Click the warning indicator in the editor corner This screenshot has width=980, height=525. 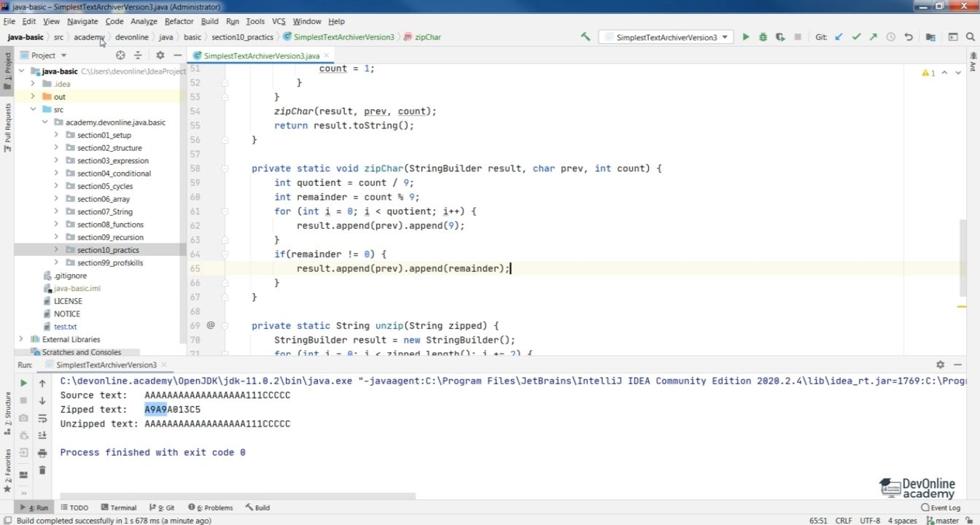[928, 73]
